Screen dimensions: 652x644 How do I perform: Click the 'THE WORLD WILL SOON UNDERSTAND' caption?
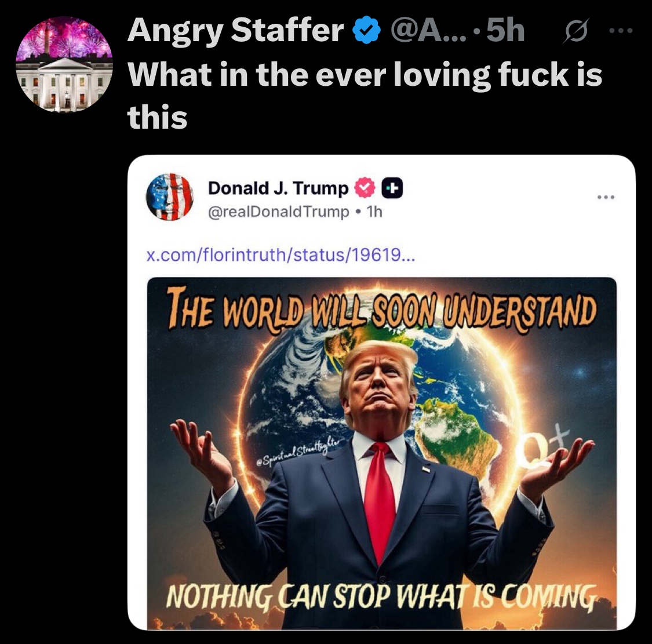coord(382,310)
